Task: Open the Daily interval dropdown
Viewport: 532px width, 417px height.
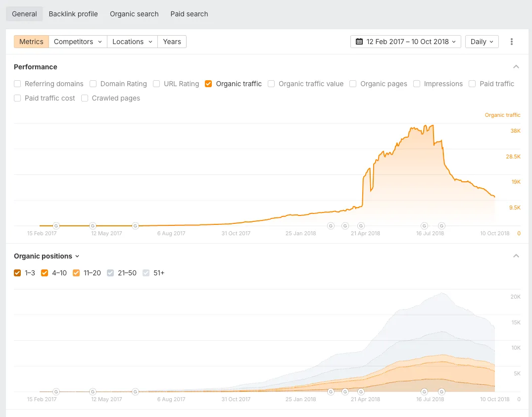Action: tap(482, 42)
